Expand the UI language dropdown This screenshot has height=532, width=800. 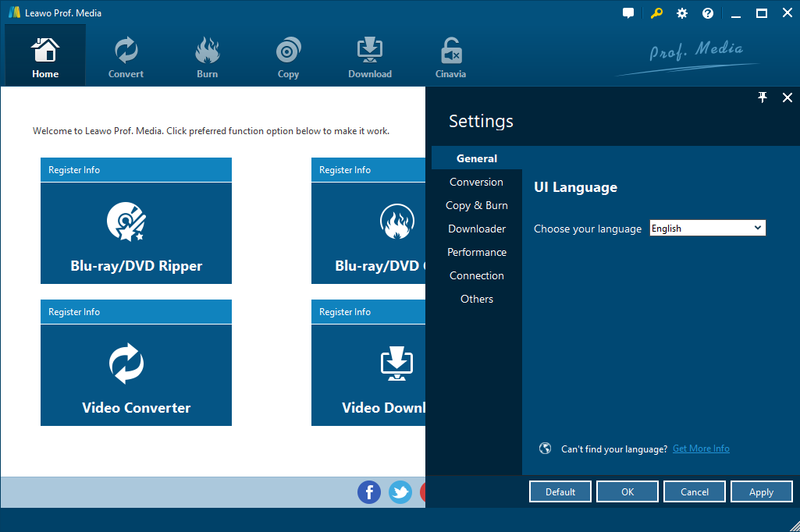click(x=708, y=228)
